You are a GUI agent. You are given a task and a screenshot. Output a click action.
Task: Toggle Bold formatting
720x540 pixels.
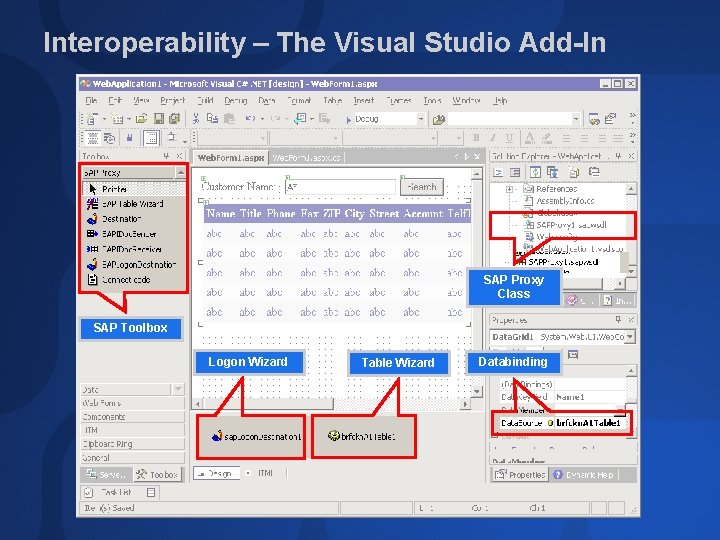click(x=476, y=138)
